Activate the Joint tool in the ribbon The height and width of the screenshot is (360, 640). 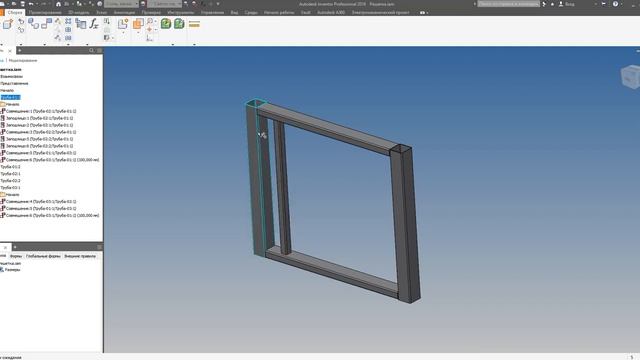click(34, 24)
